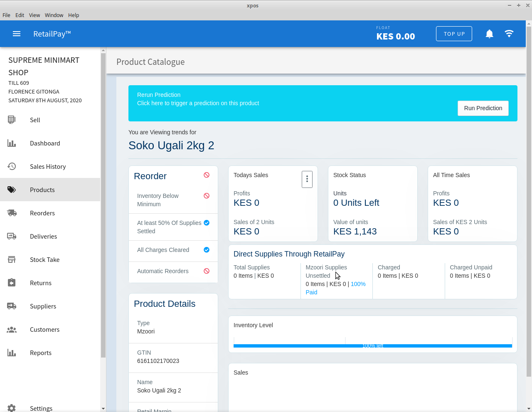Viewport: 532px width, 412px height.
Task: Click the KES 0.00 float balance
Action: pyautogui.click(x=396, y=36)
